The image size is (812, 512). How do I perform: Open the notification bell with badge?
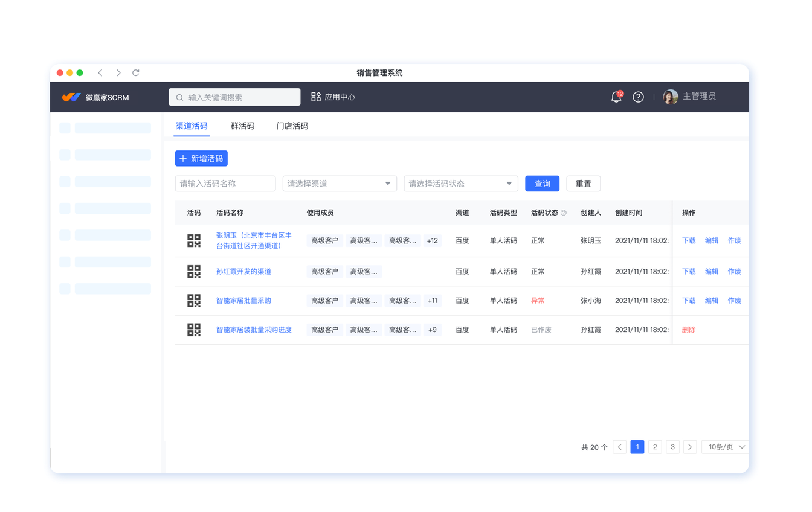point(616,97)
